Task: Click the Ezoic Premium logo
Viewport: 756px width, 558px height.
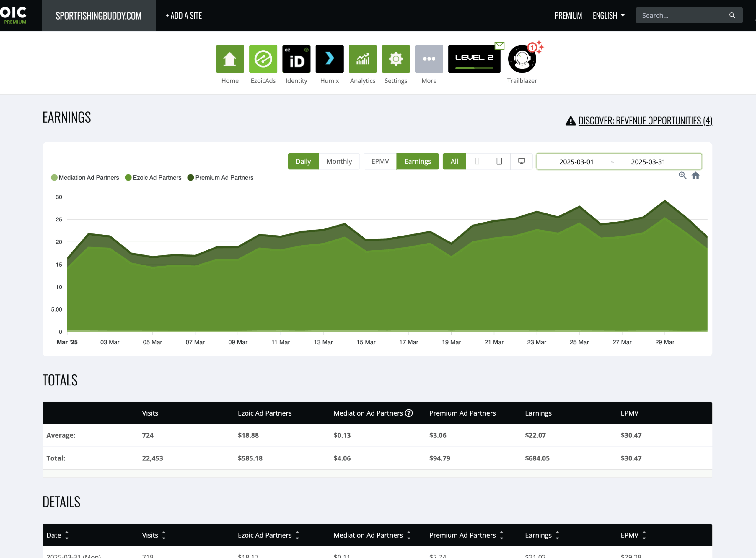Action: coord(14,16)
